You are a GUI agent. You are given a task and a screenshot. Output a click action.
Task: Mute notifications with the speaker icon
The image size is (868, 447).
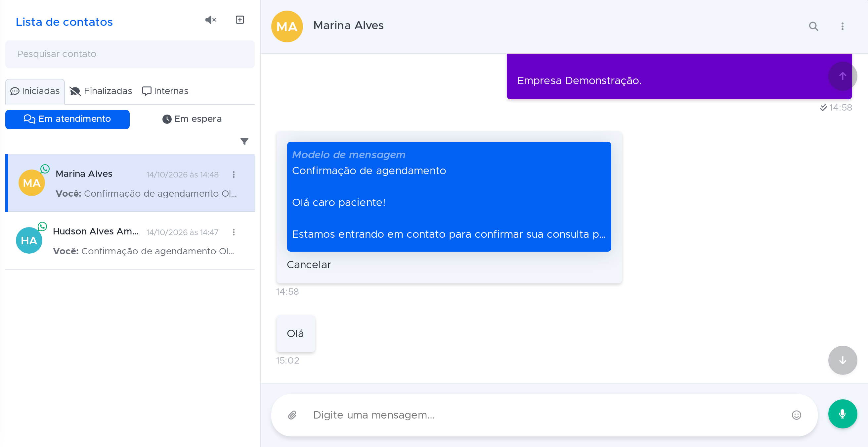click(x=211, y=20)
